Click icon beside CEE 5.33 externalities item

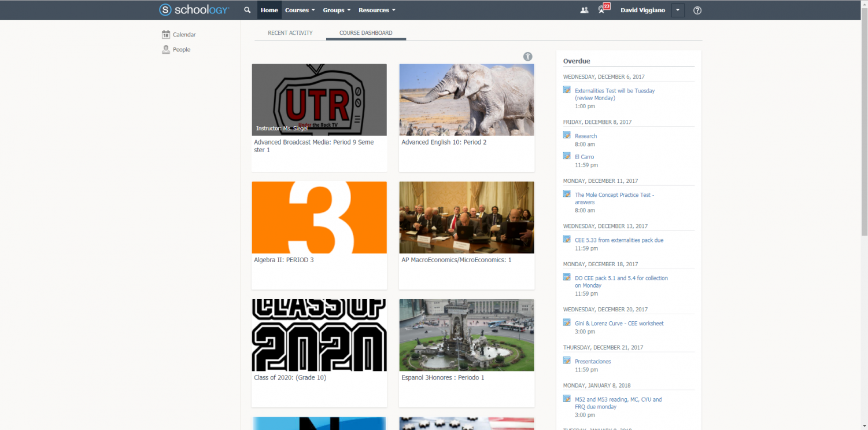(567, 239)
